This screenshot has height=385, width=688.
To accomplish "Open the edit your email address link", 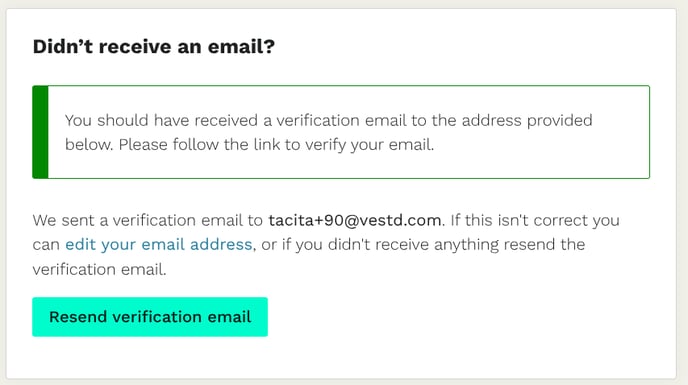I will [x=158, y=244].
